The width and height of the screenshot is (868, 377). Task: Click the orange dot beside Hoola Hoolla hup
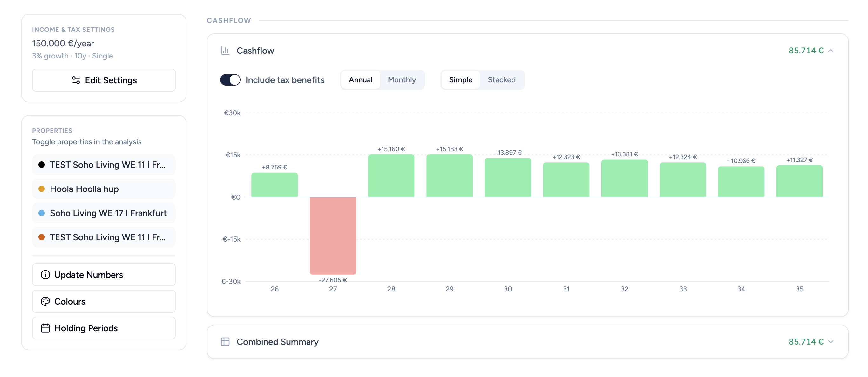(x=41, y=189)
